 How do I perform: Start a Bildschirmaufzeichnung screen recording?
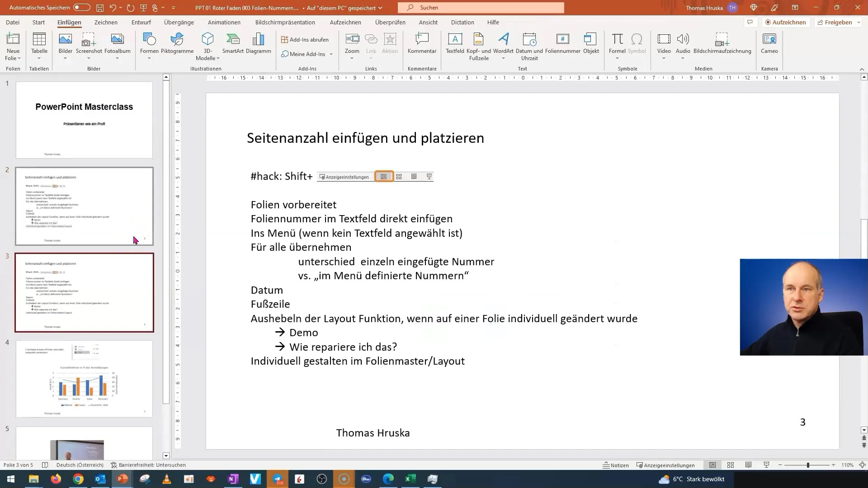click(x=722, y=43)
